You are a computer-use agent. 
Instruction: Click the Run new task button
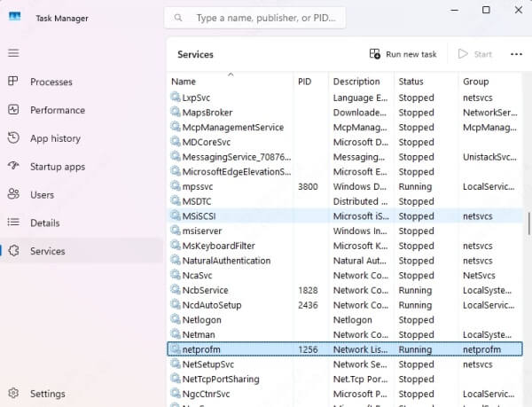(x=403, y=54)
